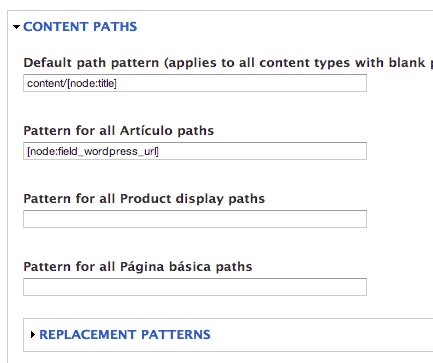Click the Pattern for all Artículo paths label
This screenshot has height=363, width=433.
click(x=119, y=131)
